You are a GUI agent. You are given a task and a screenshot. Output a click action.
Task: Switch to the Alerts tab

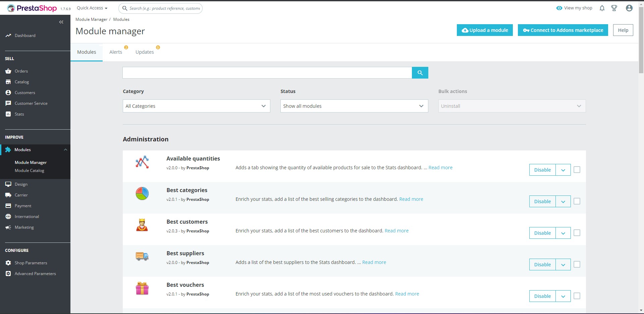tap(116, 52)
